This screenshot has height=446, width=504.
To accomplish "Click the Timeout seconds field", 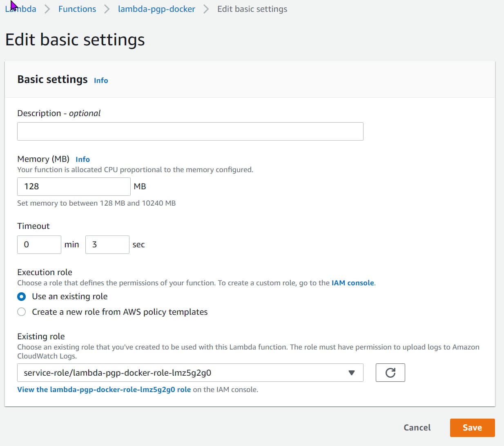I will [x=107, y=244].
